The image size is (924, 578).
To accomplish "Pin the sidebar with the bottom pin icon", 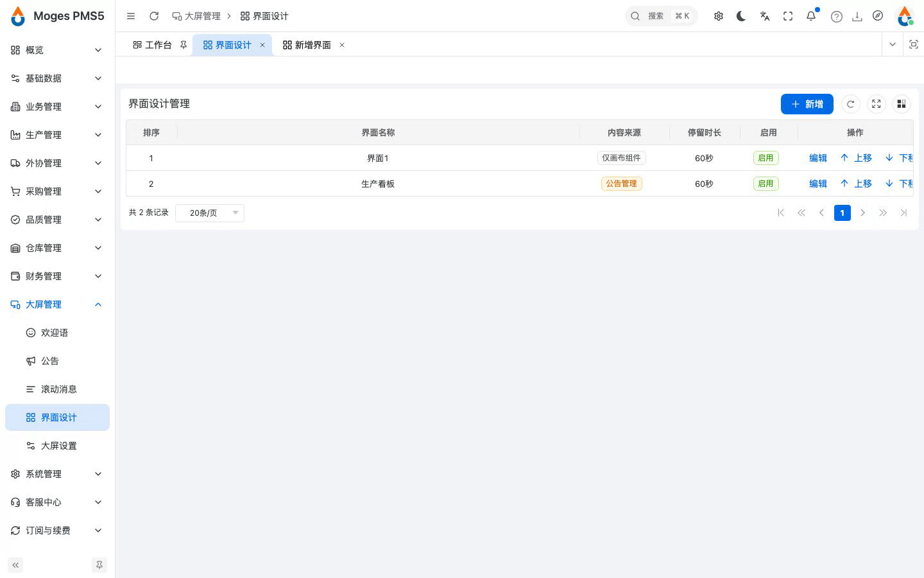I will click(99, 565).
